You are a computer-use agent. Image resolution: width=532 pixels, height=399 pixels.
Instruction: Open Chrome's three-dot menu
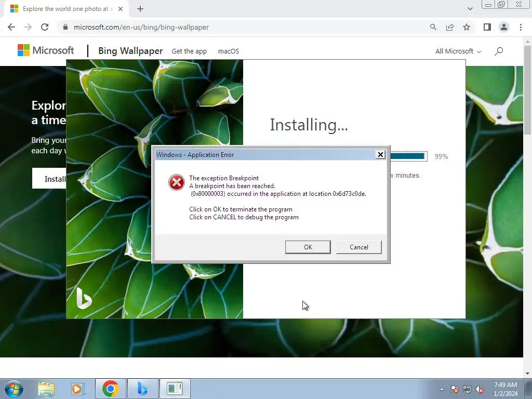(521, 27)
